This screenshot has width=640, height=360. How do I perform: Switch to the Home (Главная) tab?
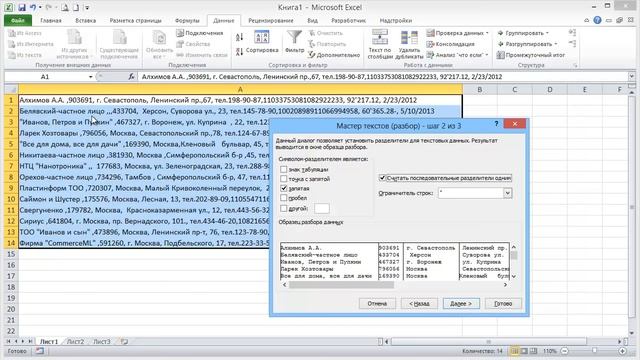51,20
